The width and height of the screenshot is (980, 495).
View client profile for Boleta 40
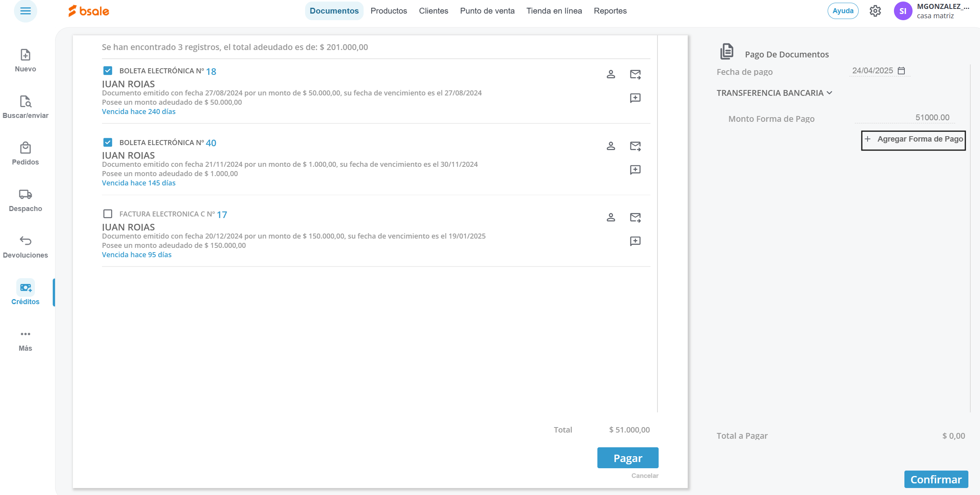(611, 146)
